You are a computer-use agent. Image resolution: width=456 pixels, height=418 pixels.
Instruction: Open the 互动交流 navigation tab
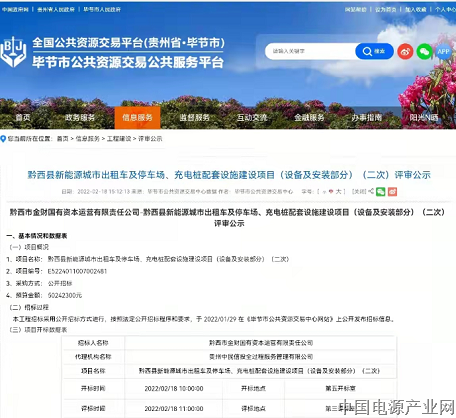252,117
